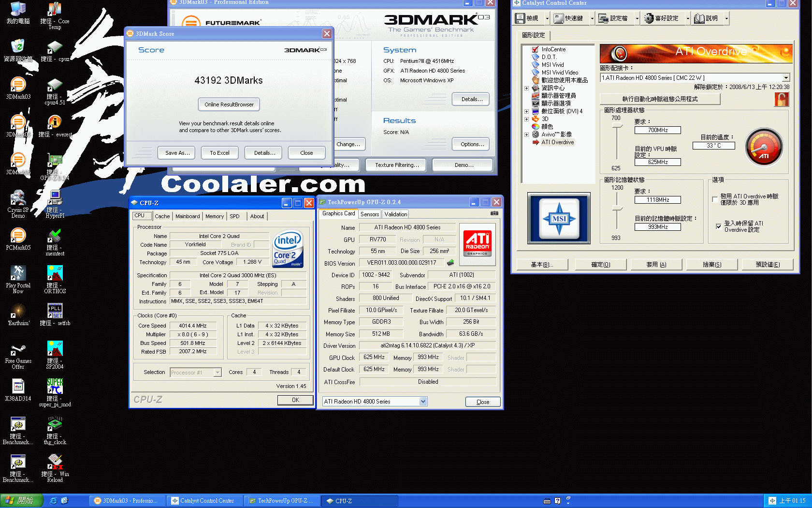This screenshot has width=812, height=508.
Task: Open the X38AD314 file icon
Action: coord(18,389)
